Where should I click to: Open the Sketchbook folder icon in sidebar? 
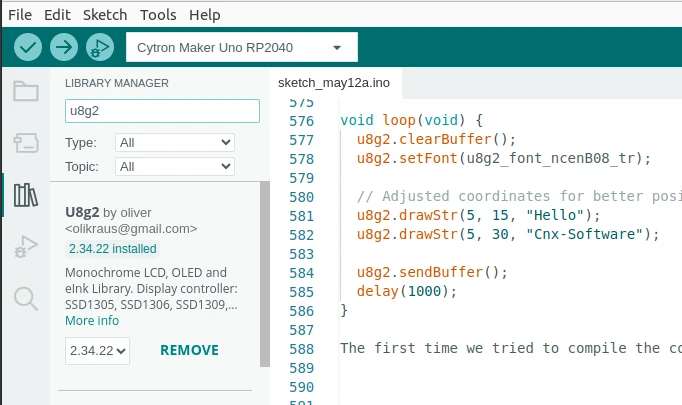coord(26,91)
